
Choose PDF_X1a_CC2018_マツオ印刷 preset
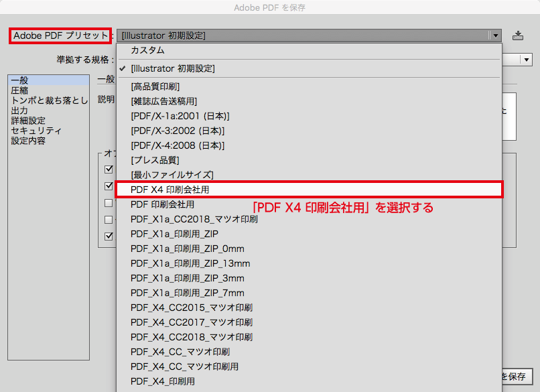309,219
